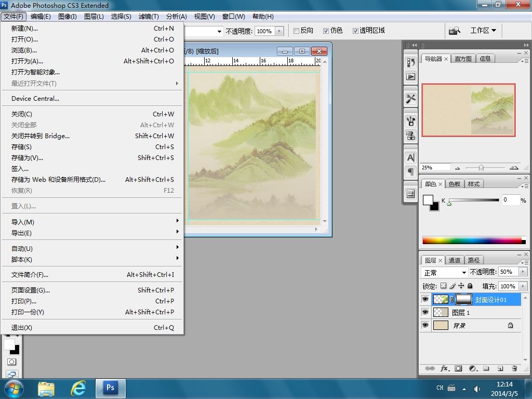Open the options bar 不透明度 slider arrow

[280, 31]
